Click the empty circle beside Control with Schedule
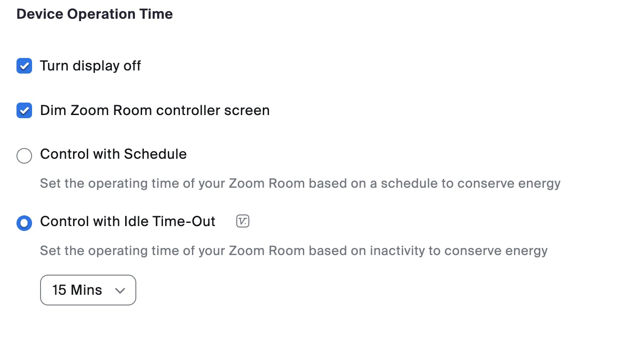644x338 pixels. pyautogui.click(x=24, y=156)
